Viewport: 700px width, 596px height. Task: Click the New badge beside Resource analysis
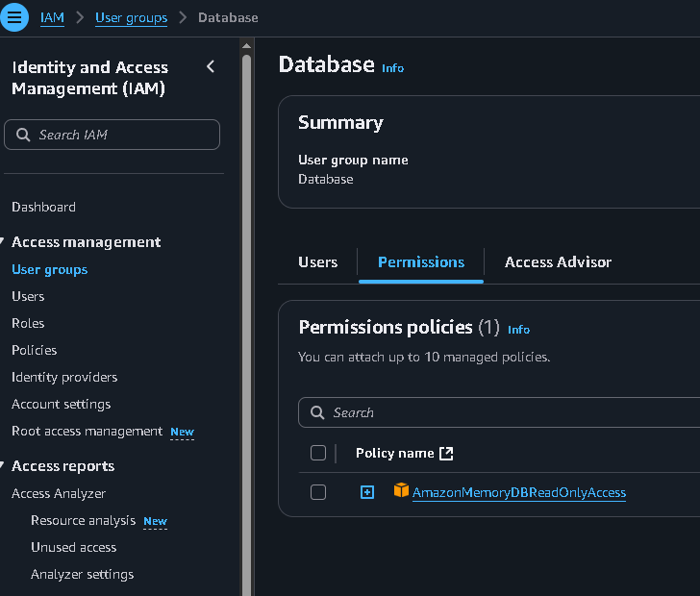click(156, 521)
